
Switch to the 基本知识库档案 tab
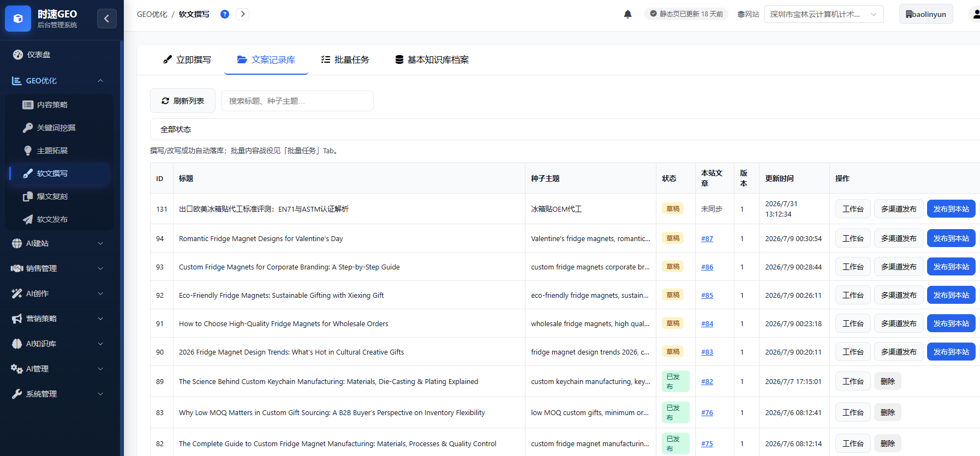click(x=432, y=59)
